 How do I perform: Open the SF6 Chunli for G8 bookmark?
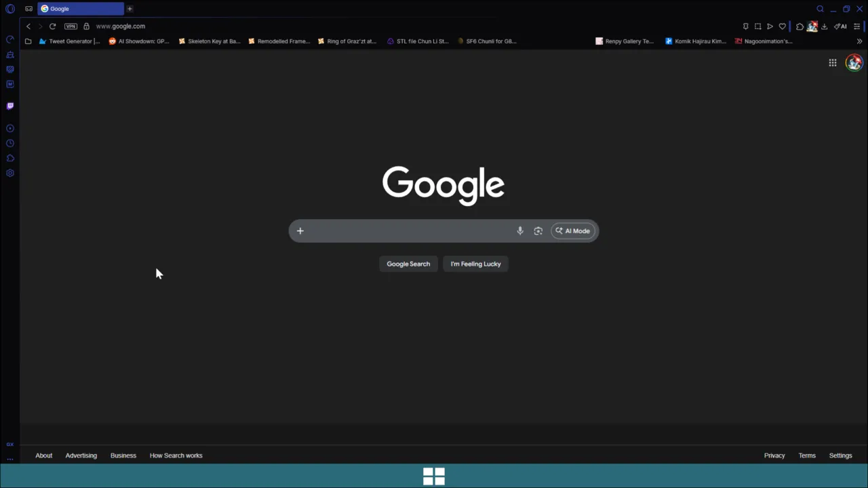click(x=487, y=41)
